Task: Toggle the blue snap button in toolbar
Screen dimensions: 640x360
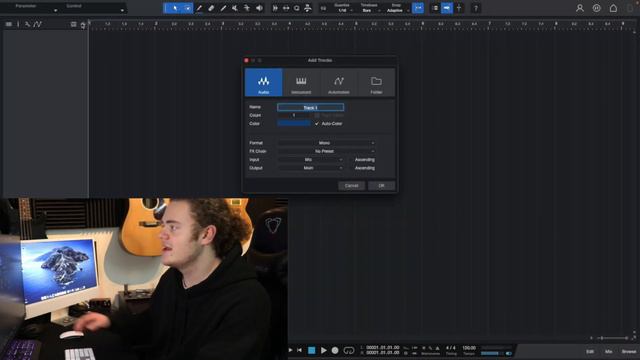Action: click(x=418, y=8)
